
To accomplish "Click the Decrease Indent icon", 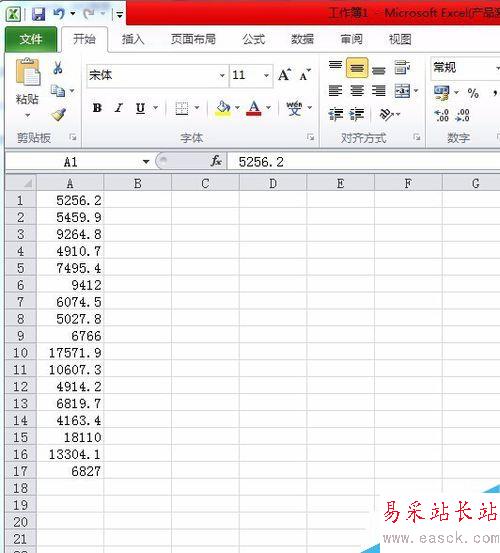I will pyautogui.click(x=335, y=114).
